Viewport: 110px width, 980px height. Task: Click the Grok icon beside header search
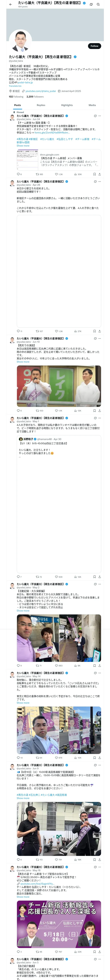click(91, 5)
